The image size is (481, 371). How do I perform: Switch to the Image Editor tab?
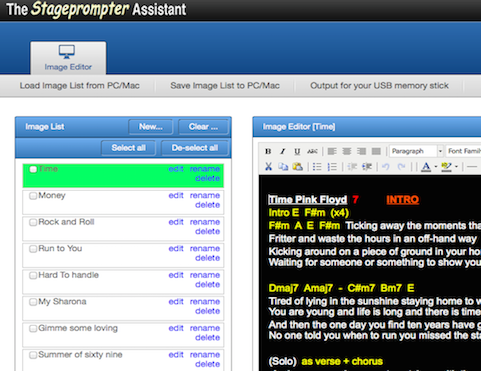pyautogui.click(x=68, y=58)
